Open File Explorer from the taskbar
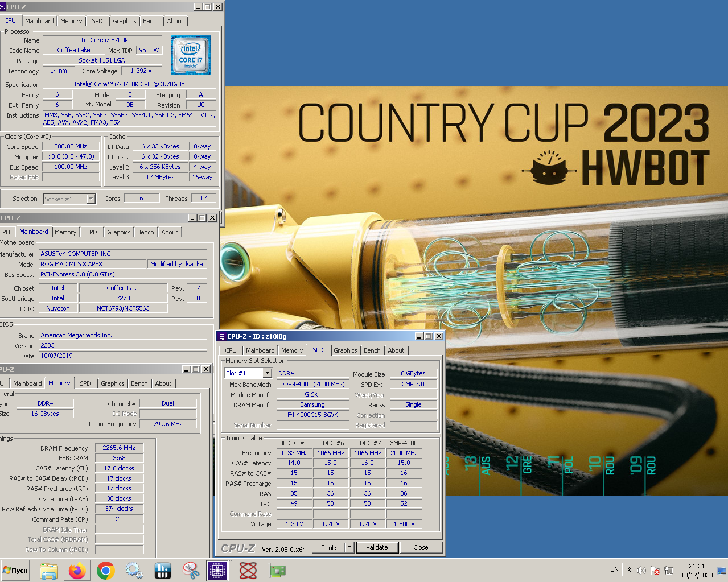728x582 pixels. click(x=49, y=570)
